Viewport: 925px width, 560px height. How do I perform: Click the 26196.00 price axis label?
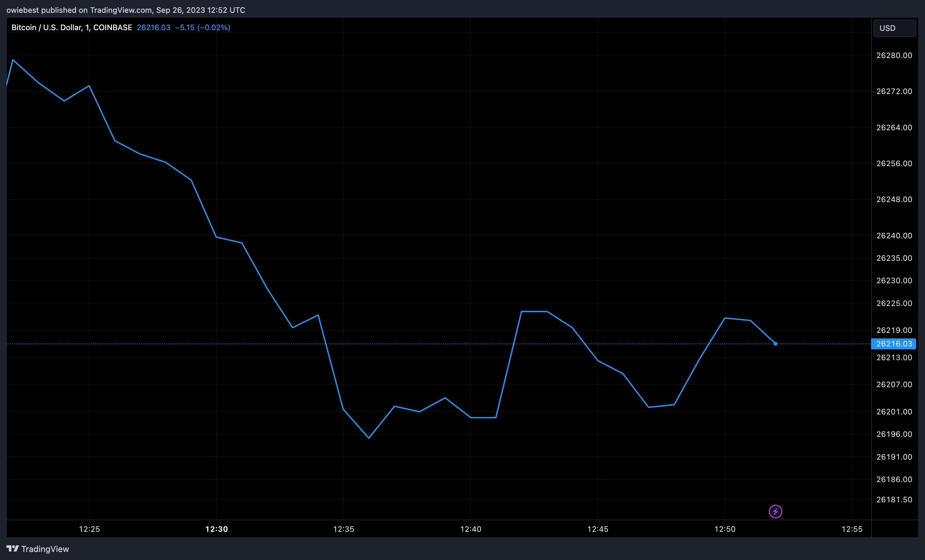pos(894,434)
